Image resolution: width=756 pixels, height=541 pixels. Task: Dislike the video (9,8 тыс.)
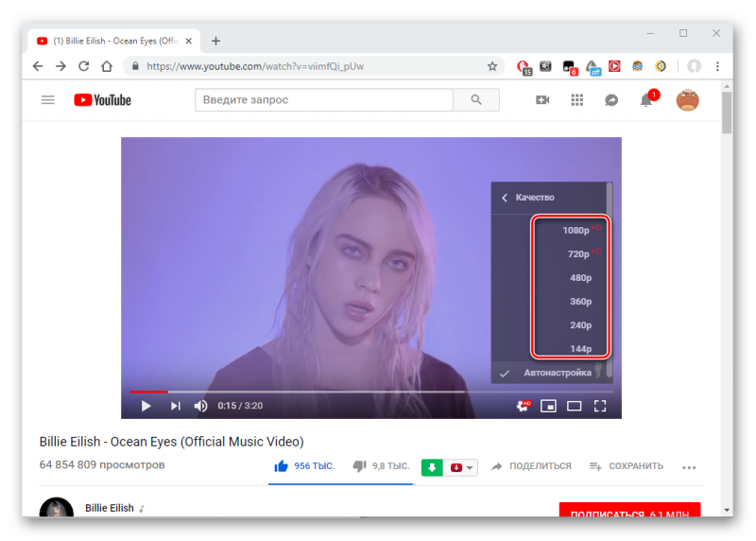pyautogui.click(x=381, y=466)
